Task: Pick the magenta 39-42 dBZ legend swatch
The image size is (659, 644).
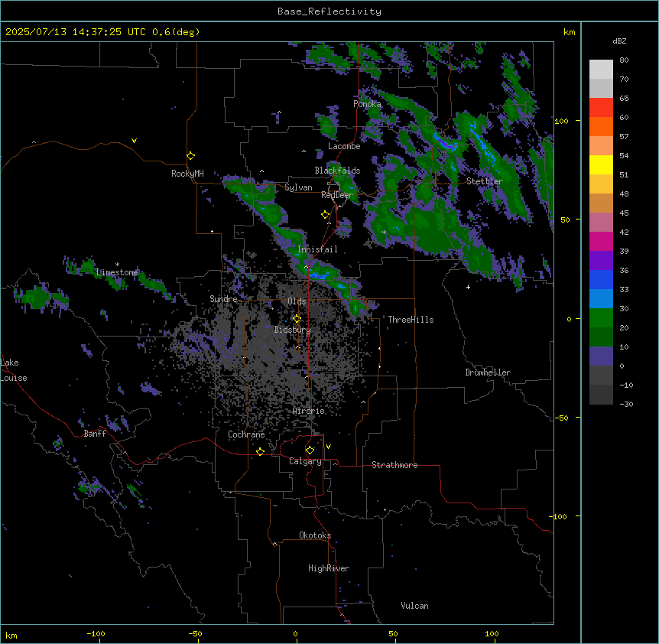Action: (601, 242)
